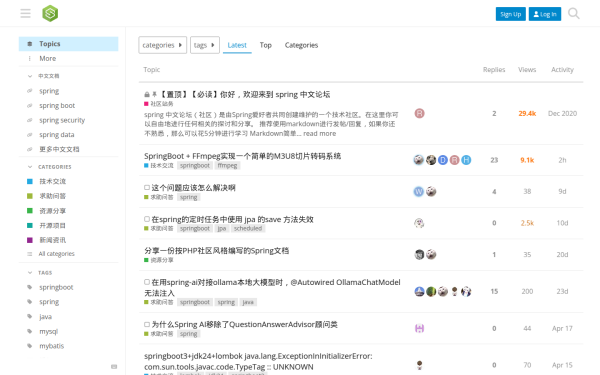The width and height of the screenshot is (600, 375).
Task: Click tag icon next to springboot
Action: (x=30, y=287)
